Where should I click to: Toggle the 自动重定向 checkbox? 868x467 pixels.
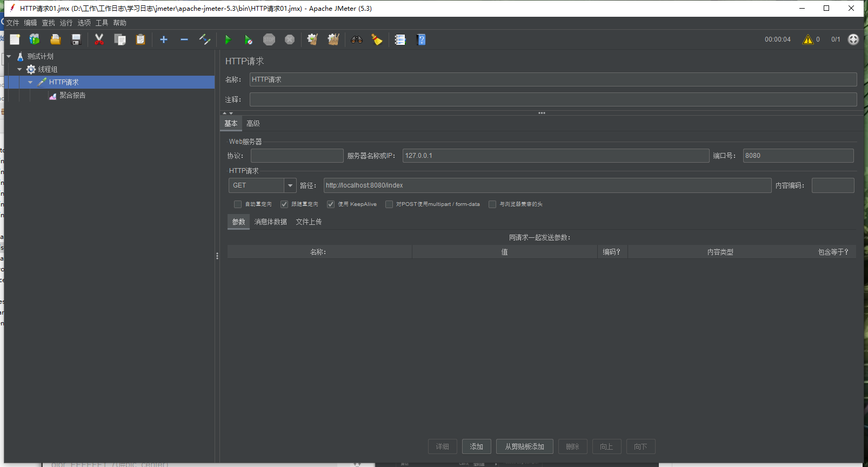click(238, 204)
